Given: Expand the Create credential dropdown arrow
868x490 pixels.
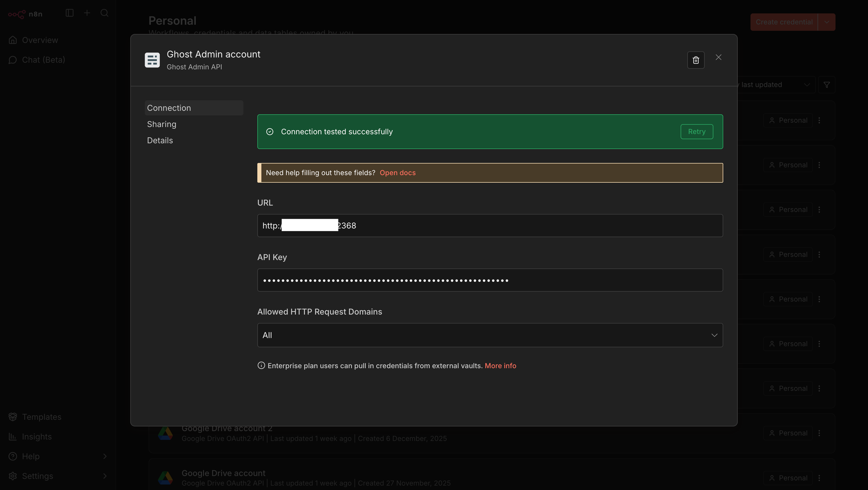Looking at the screenshot, I should (826, 22).
